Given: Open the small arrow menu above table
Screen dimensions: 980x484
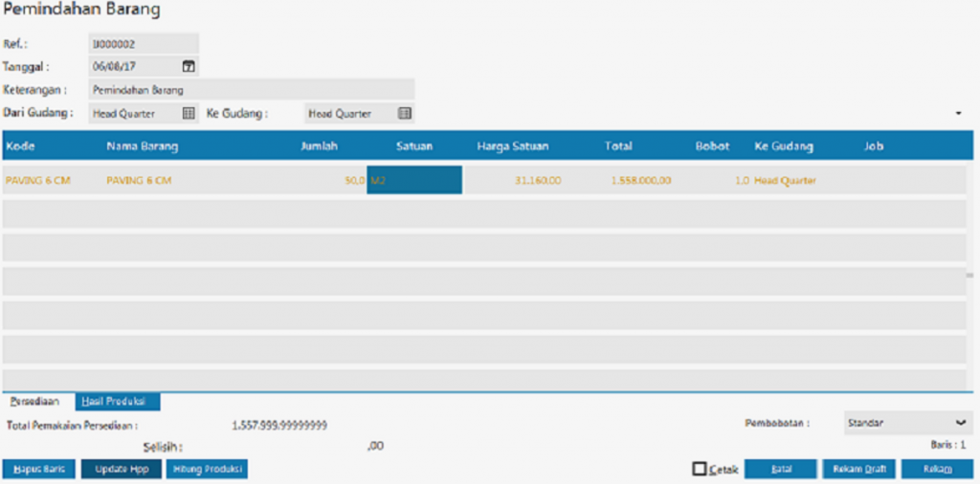Looking at the screenshot, I should (959, 114).
